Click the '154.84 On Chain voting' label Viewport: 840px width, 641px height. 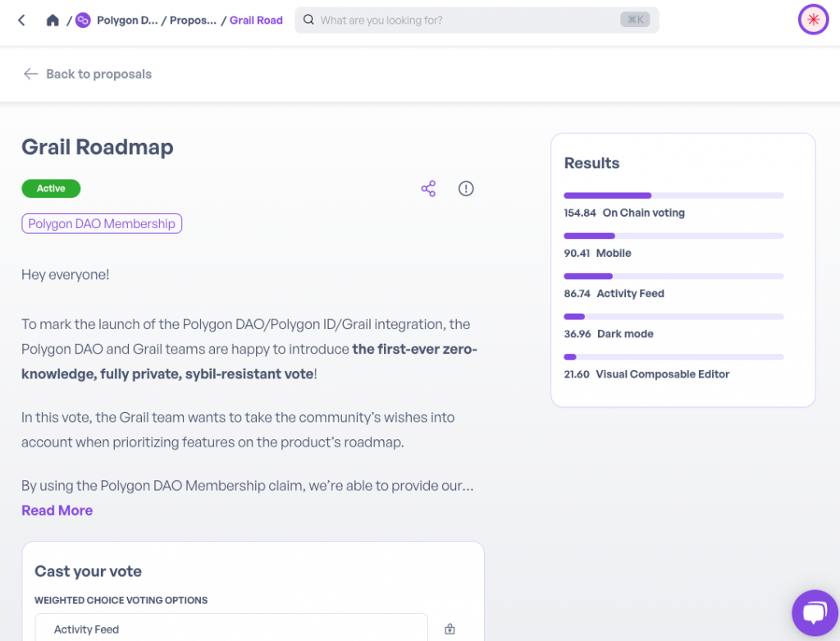624,213
